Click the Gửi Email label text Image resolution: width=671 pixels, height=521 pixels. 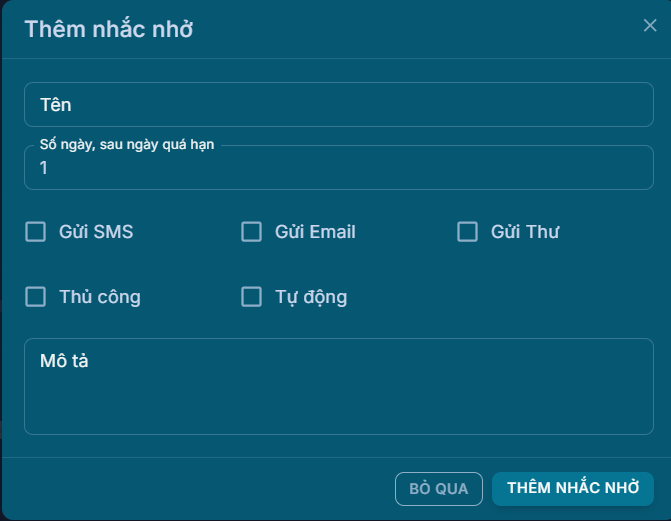click(x=315, y=232)
